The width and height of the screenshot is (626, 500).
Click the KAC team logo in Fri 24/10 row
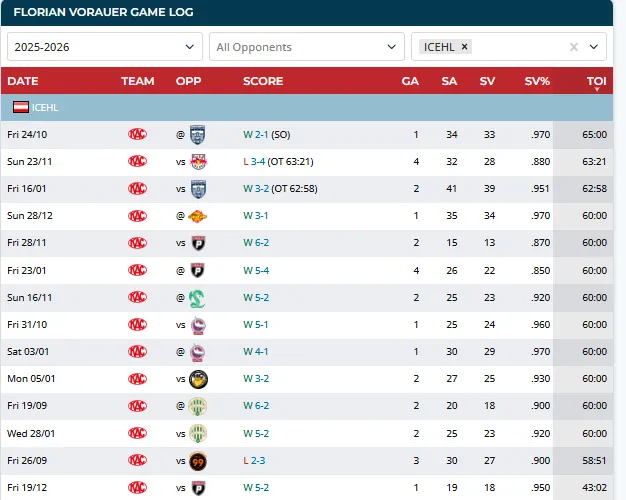(x=137, y=134)
